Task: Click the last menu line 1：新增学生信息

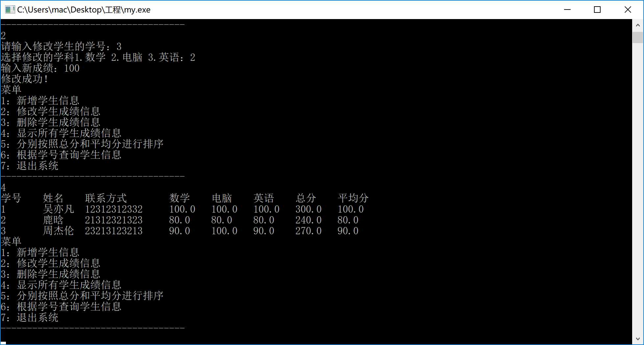Action: (40, 252)
